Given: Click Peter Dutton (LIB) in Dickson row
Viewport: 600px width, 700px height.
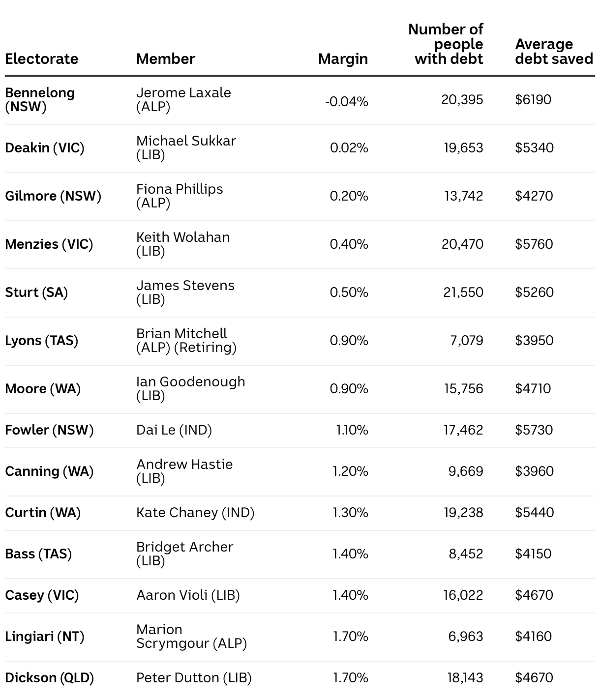Looking at the screenshot, I should click(194, 678).
